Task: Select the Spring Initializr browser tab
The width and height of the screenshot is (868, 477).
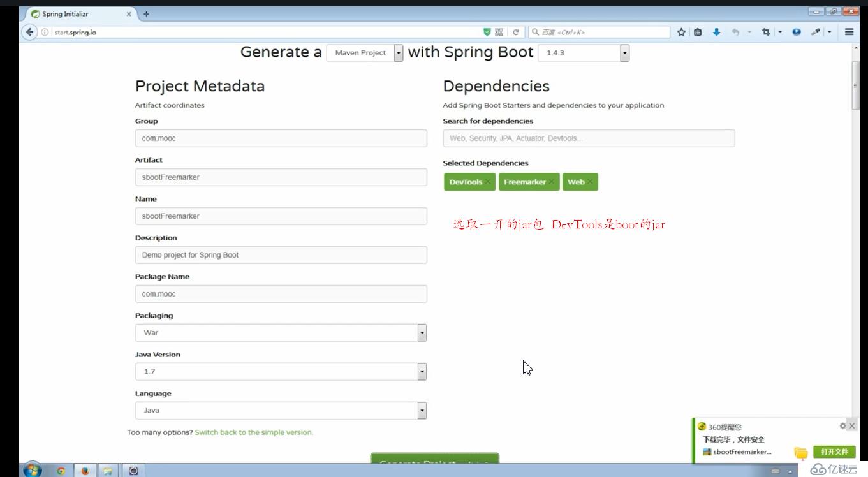Action: (79, 14)
